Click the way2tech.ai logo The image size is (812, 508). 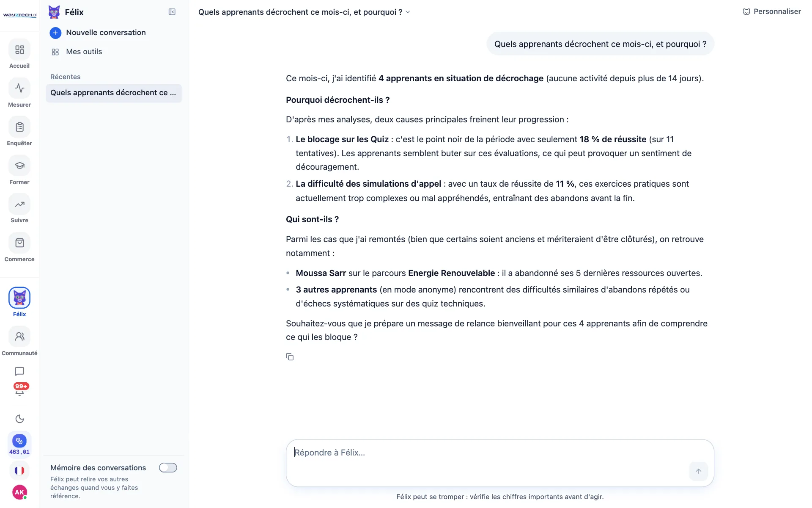point(19,15)
